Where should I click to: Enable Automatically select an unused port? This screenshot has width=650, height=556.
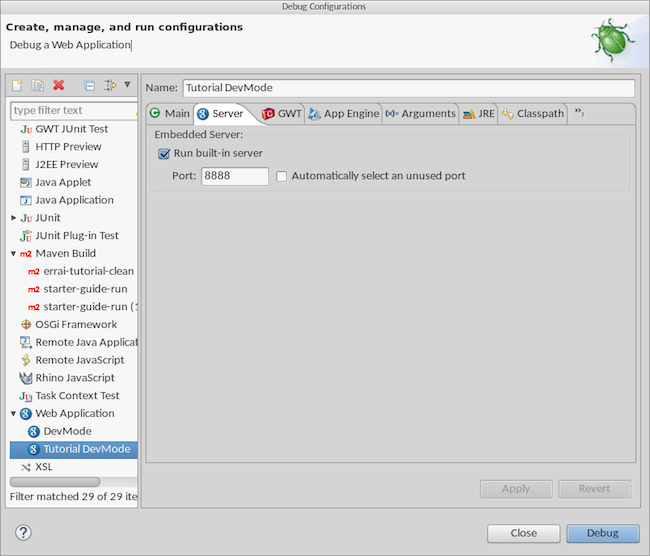pos(281,177)
